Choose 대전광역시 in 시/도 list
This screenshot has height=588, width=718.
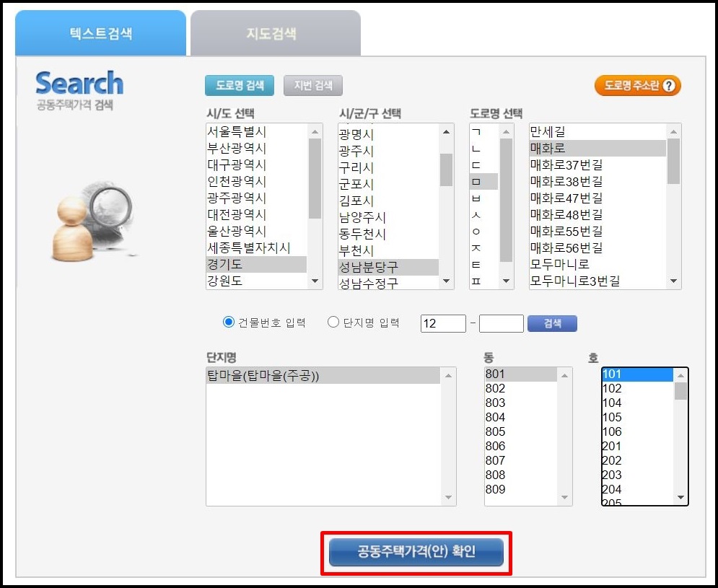[x=256, y=214]
